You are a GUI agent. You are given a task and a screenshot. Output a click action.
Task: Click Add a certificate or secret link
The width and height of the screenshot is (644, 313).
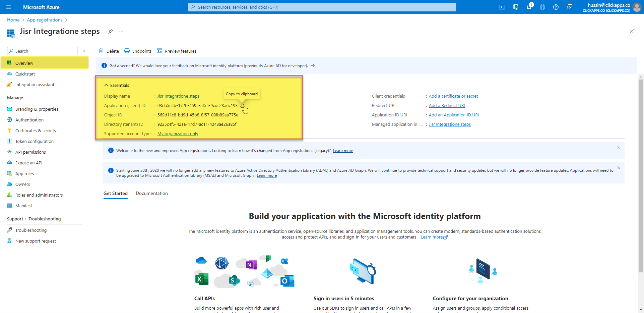point(453,96)
